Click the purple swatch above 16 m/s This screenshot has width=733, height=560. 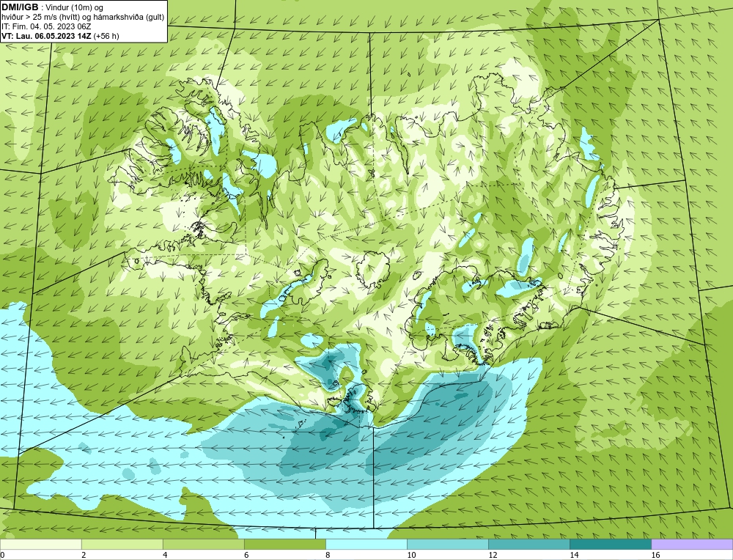692,544
